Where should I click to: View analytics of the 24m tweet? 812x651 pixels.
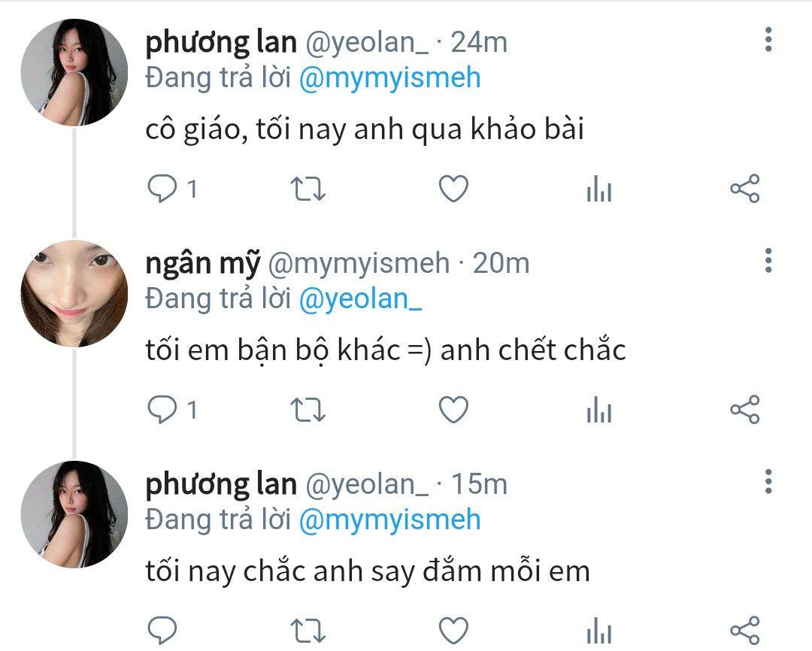pyautogui.click(x=599, y=188)
